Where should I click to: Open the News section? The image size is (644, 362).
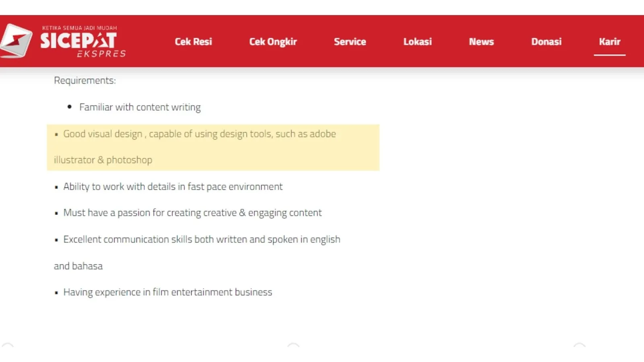[x=481, y=41]
